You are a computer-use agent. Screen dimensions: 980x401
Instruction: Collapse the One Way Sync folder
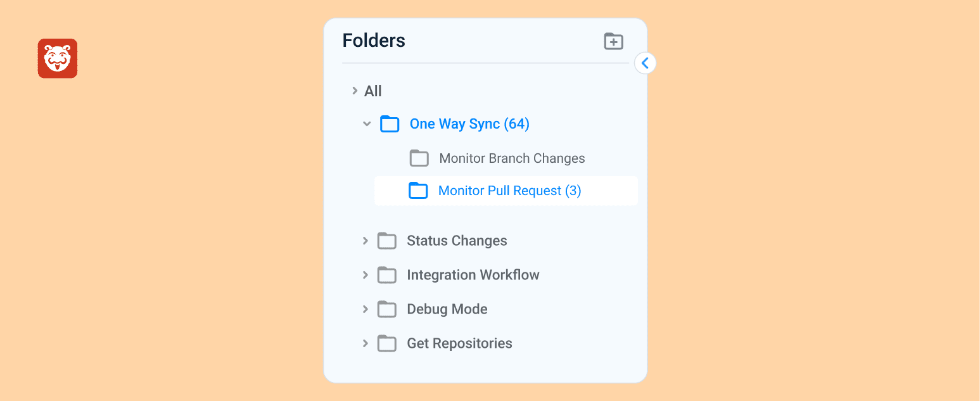pos(367,124)
